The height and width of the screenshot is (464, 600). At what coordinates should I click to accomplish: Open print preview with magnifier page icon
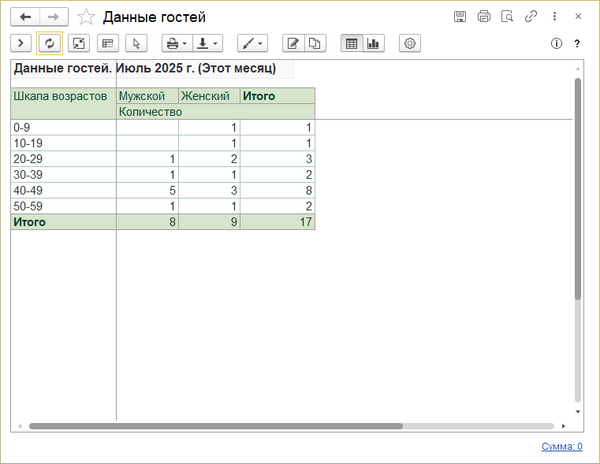(x=507, y=16)
